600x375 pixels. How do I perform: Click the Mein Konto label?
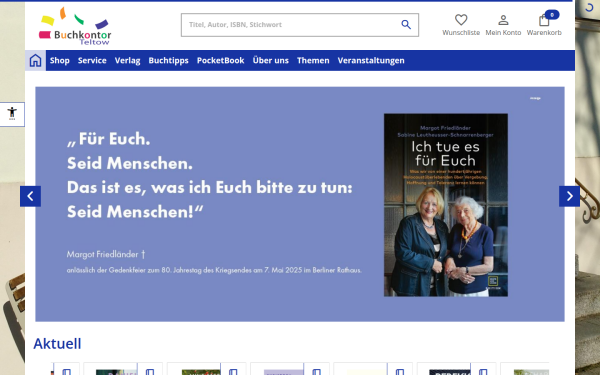click(503, 33)
